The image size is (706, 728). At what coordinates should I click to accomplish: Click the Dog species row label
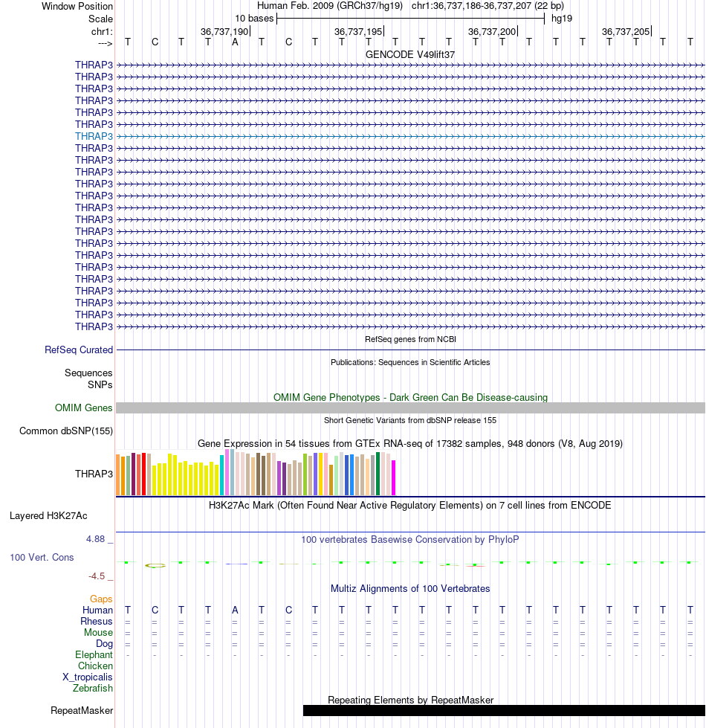click(104, 643)
